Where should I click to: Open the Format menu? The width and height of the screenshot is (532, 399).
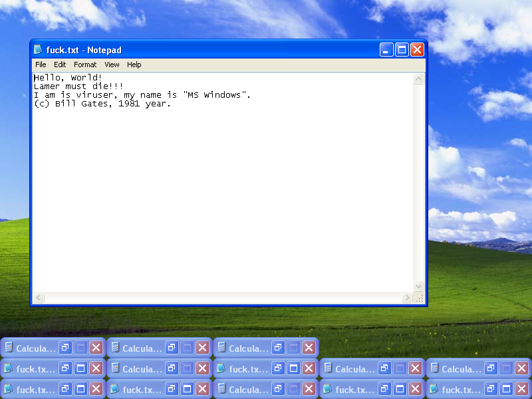click(85, 65)
